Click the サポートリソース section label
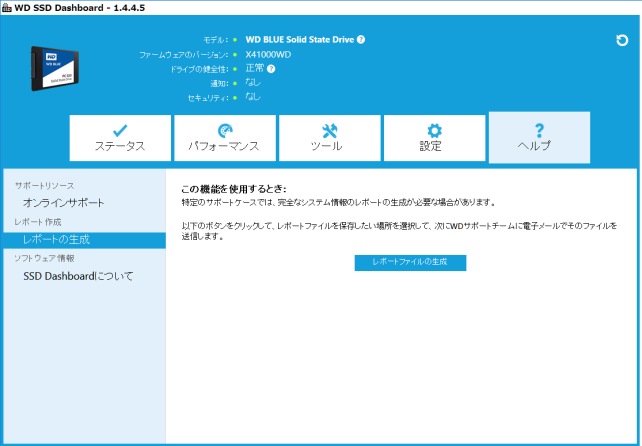 45,186
